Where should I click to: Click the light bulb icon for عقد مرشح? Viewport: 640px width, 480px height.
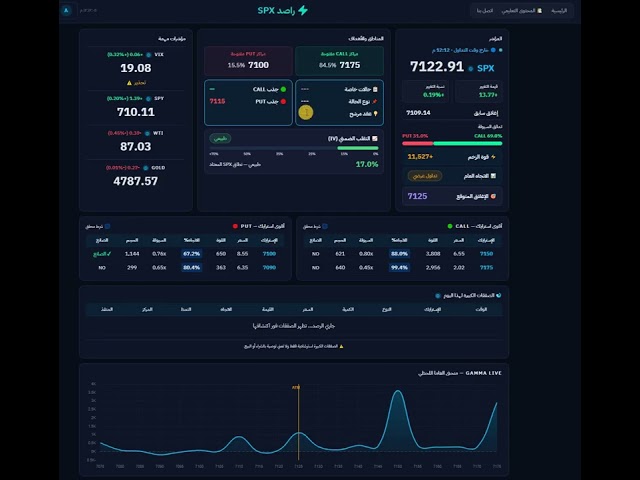(375, 114)
